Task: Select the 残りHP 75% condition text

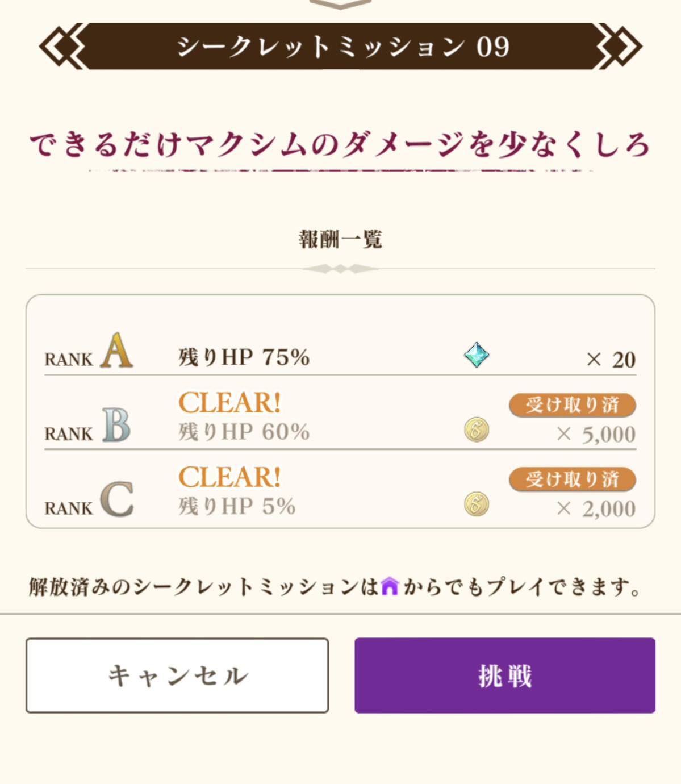Action: [x=244, y=357]
